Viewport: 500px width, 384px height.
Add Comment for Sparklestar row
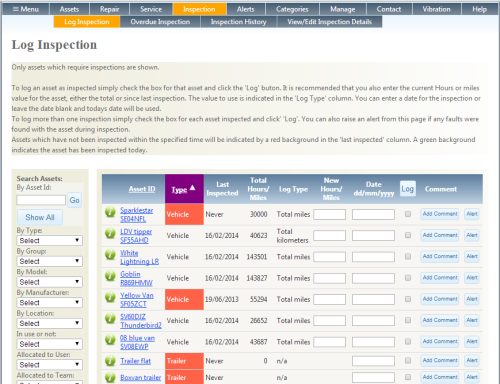(x=440, y=214)
